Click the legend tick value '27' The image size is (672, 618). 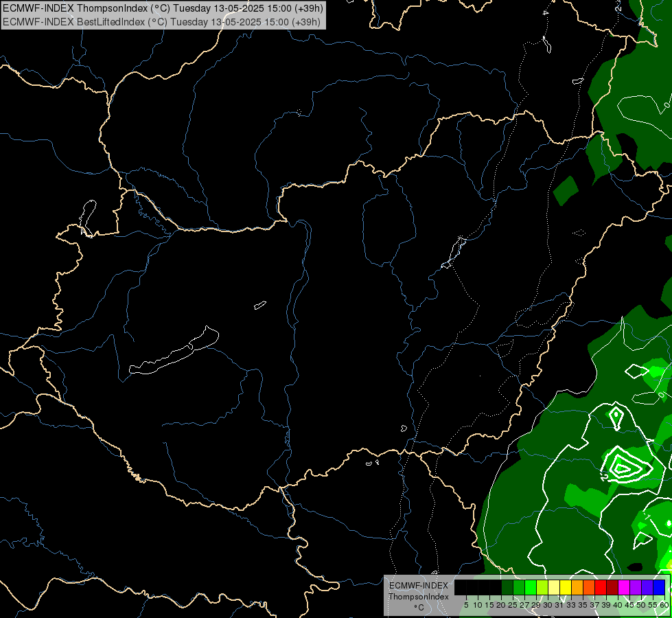click(524, 605)
